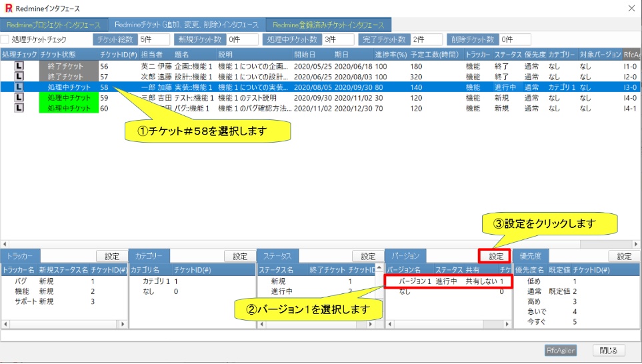642x364 pixels.
Task: Close the Redmine interface window
Action: coord(631,8)
